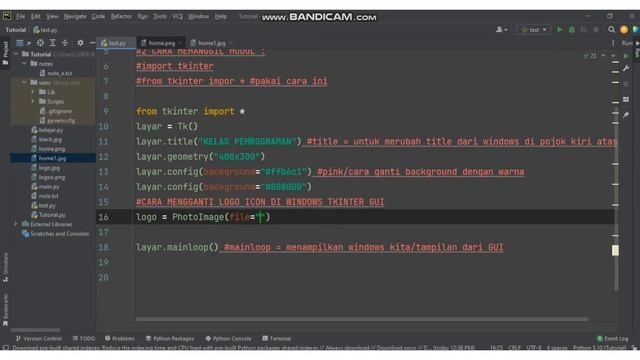Click the layout icon in Run panel
The width and height of the screenshot is (640, 360).
tap(626, 99)
